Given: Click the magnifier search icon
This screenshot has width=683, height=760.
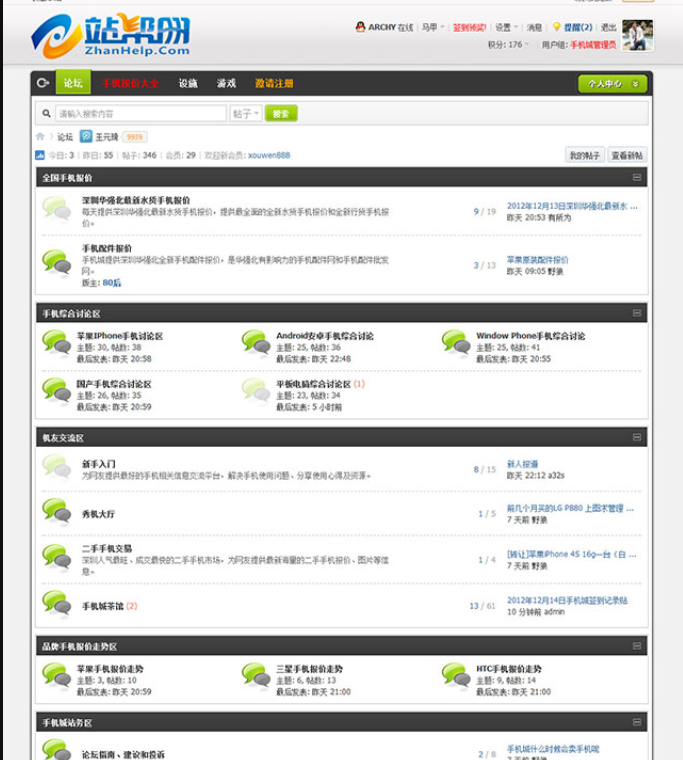Looking at the screenshot, I should (x=47, y=113).
